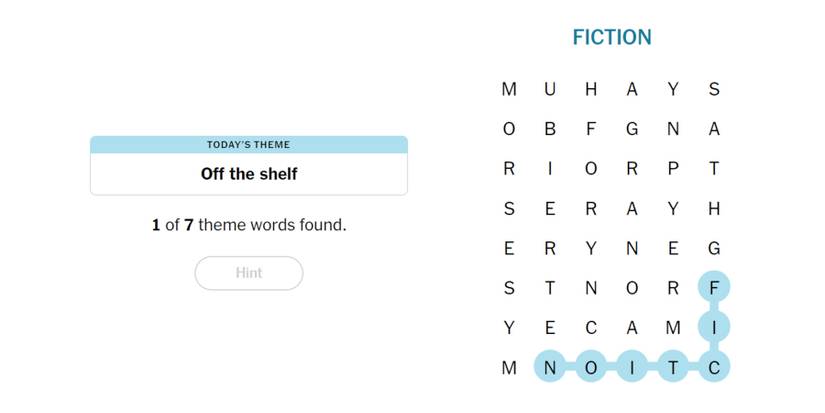This screenshot has height=413, width=825.
Task: Click the highlighted letter N
Action: [549, 368]
